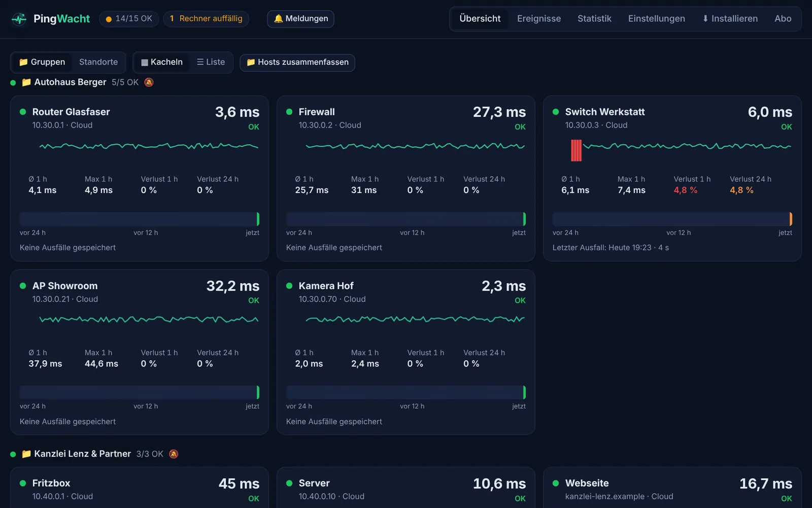Select the Übersicht tab

(x=480, y=19)
